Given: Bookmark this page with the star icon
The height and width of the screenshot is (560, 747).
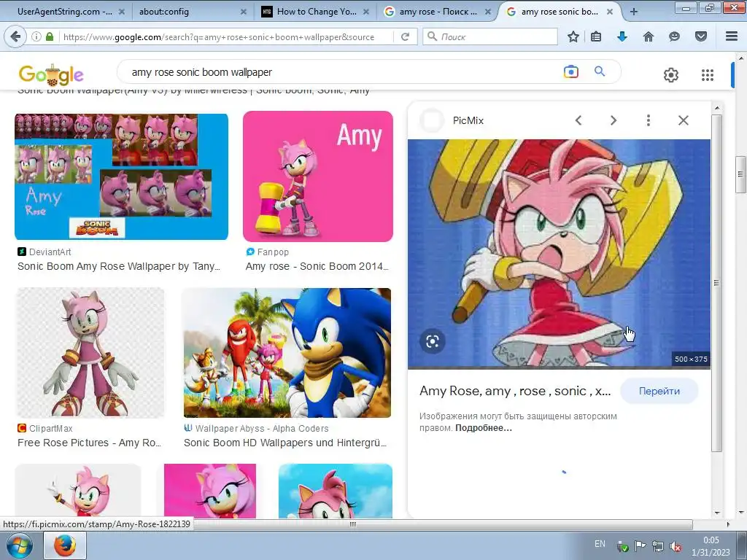Looking at the screenshot, I should pyautogui.click(x=573, y=36).
